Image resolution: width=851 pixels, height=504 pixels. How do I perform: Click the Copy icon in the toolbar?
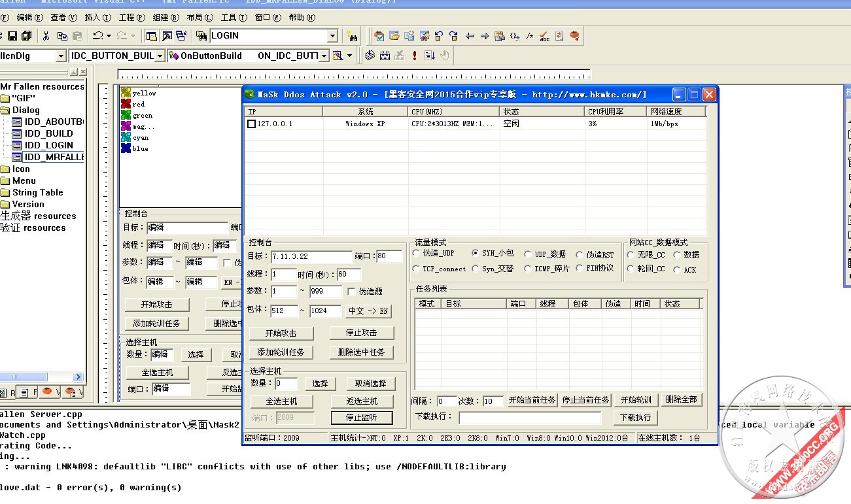pyautogui.click(x=62, y=36)
